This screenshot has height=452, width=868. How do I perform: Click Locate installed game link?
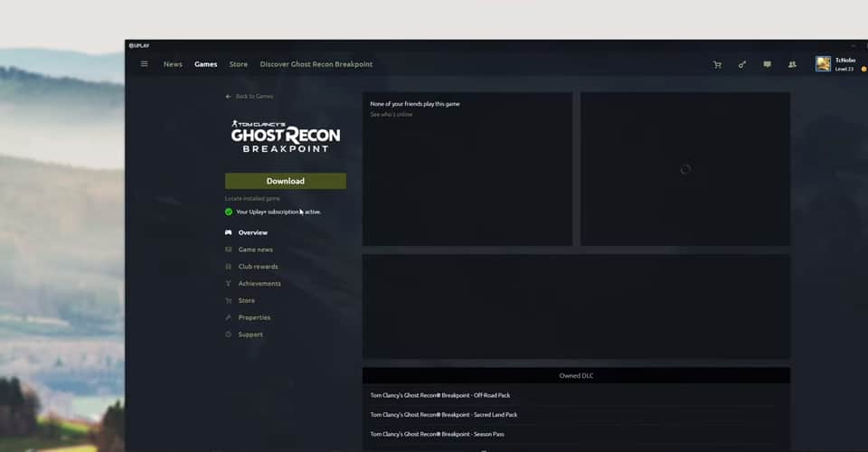[x=252, y=199]
